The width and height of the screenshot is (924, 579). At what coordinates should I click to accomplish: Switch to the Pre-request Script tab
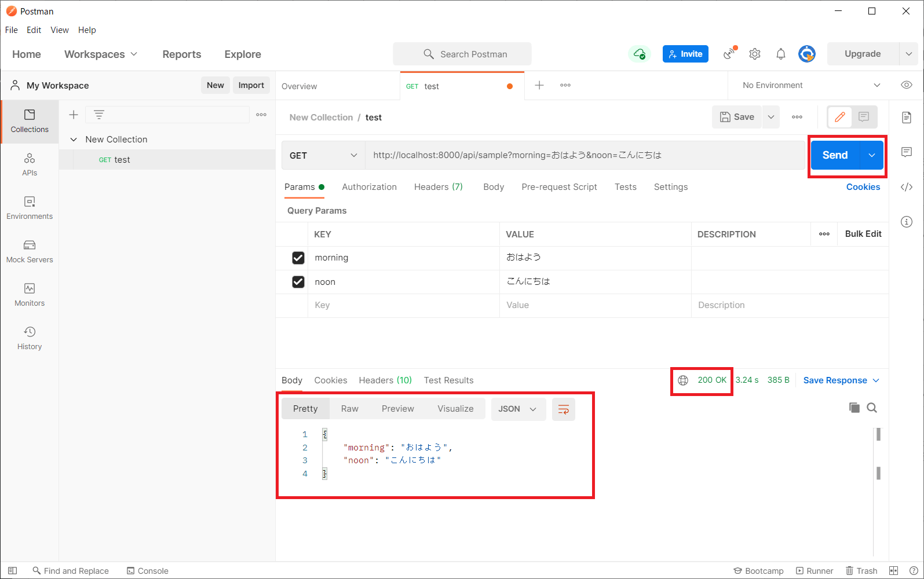559,187
